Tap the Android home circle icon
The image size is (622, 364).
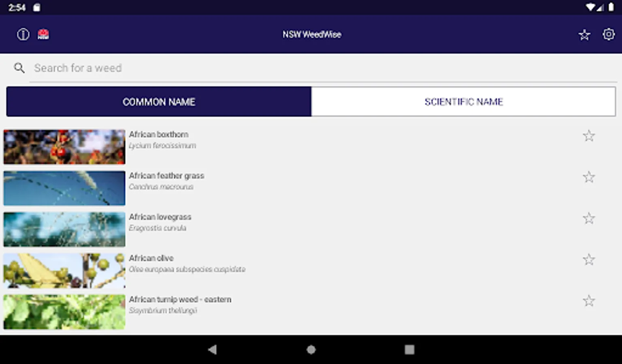point(310,349)
